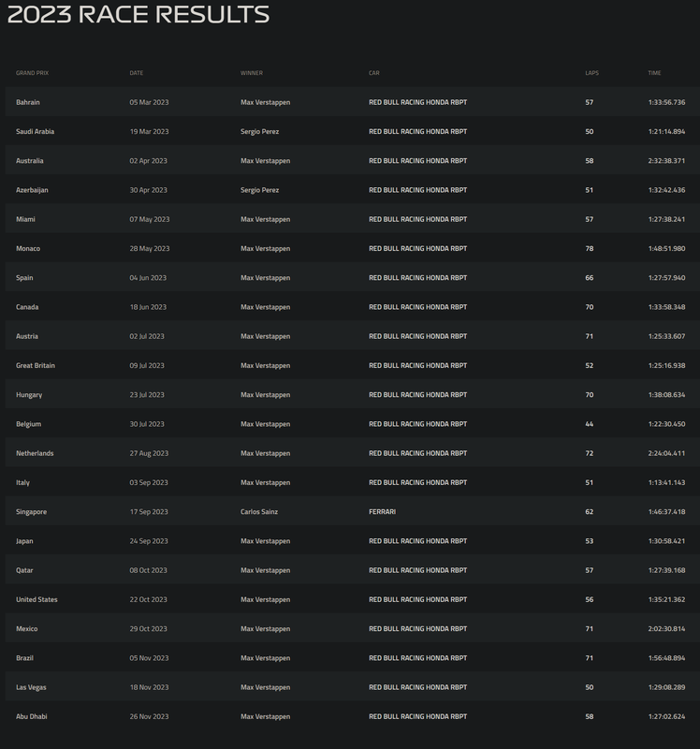Open the Monaco Grand Prix link

(28, 248)
